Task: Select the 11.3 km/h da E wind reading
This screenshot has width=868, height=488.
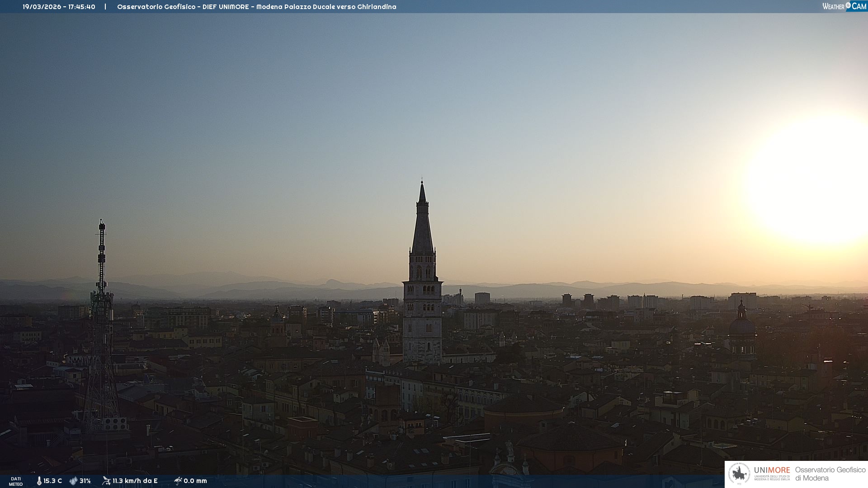Action: 135,481
